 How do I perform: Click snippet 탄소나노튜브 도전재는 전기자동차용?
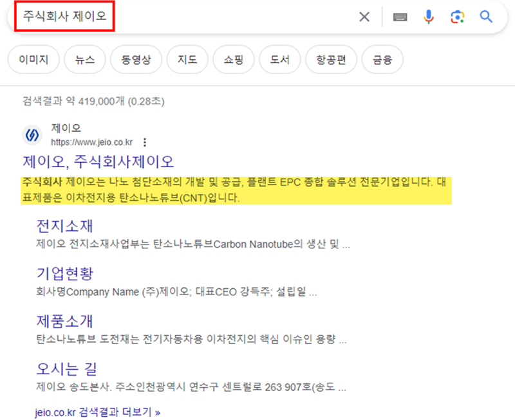(x=191, y=340)
